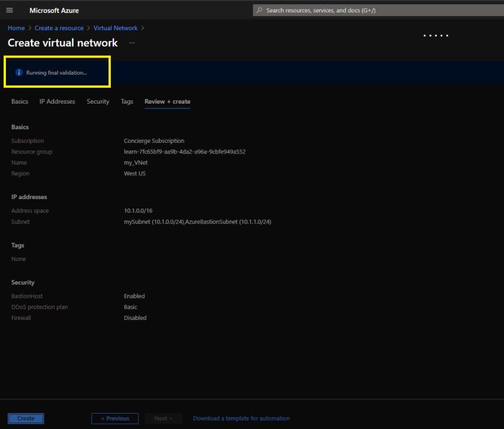The image size is (504, 429).
Task: Switch to the Basics tab
Action: 19,101
